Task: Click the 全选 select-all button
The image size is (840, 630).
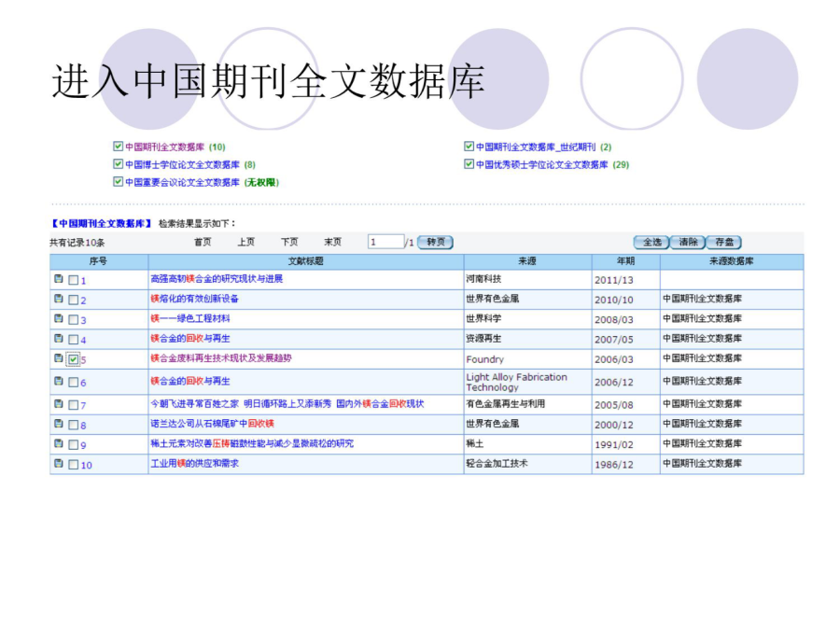Action: 651,242
